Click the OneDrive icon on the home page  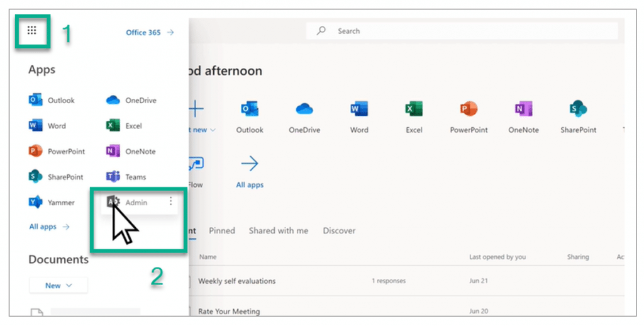pos(304,110)
